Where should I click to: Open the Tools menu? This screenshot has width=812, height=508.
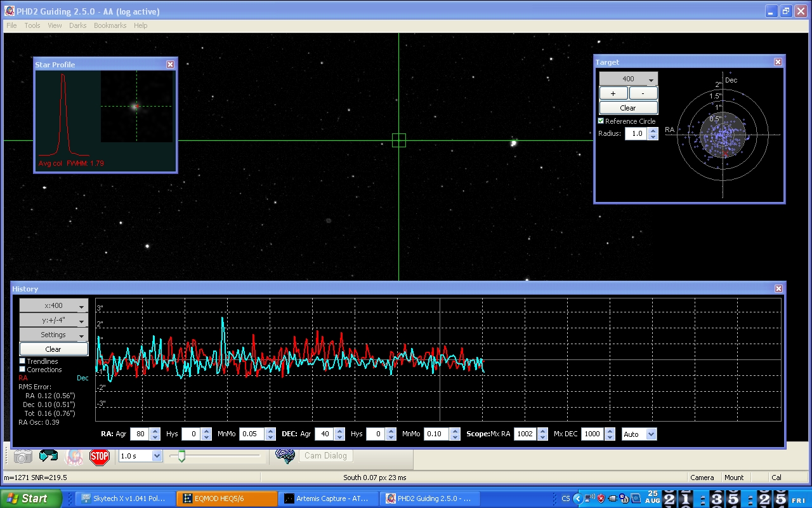click(x=32, y=25)
